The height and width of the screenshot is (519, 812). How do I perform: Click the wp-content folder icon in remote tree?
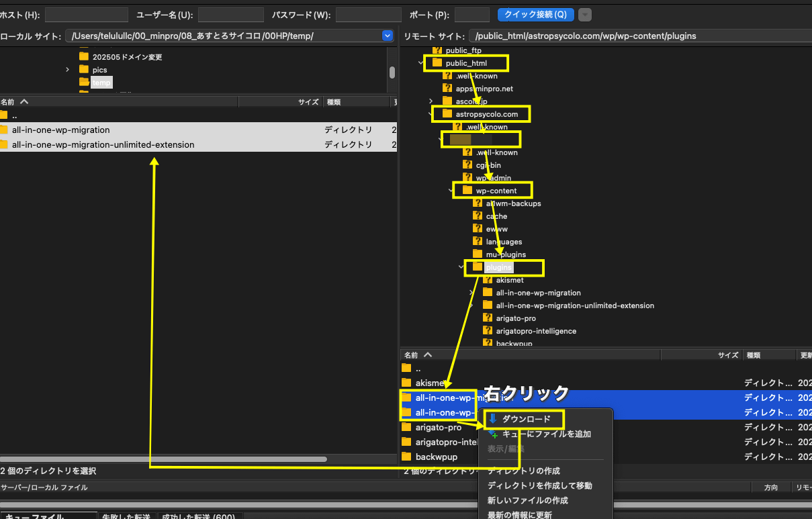pyautogui.click(x=467, y=191)
